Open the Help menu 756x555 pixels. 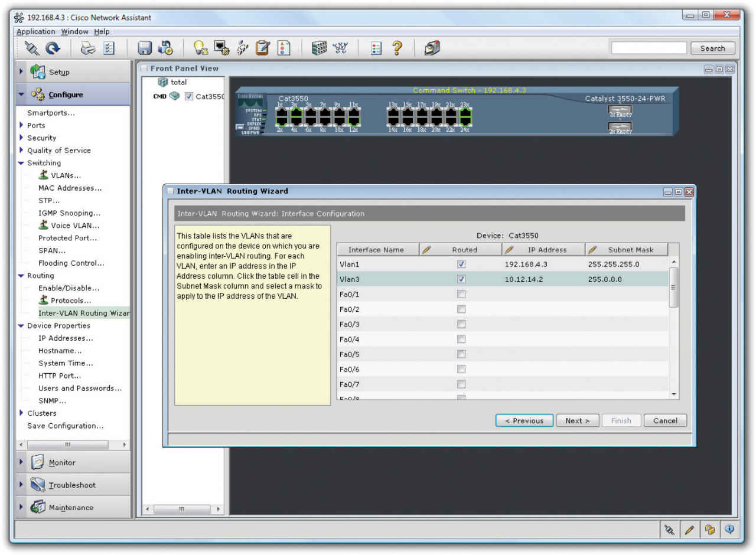point(102,32)
